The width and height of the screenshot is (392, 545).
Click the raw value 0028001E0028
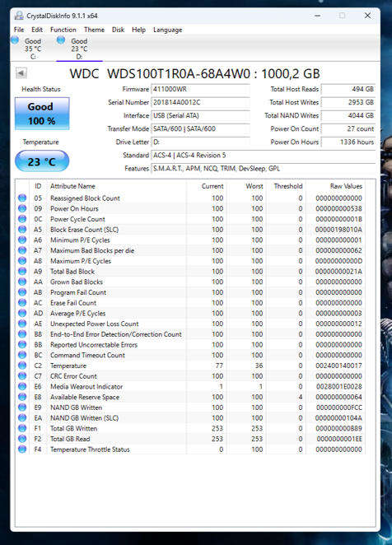click(x=339, y=386)
